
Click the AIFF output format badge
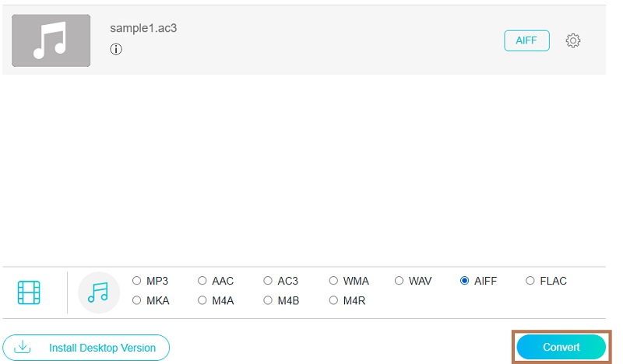click(526, 40)
